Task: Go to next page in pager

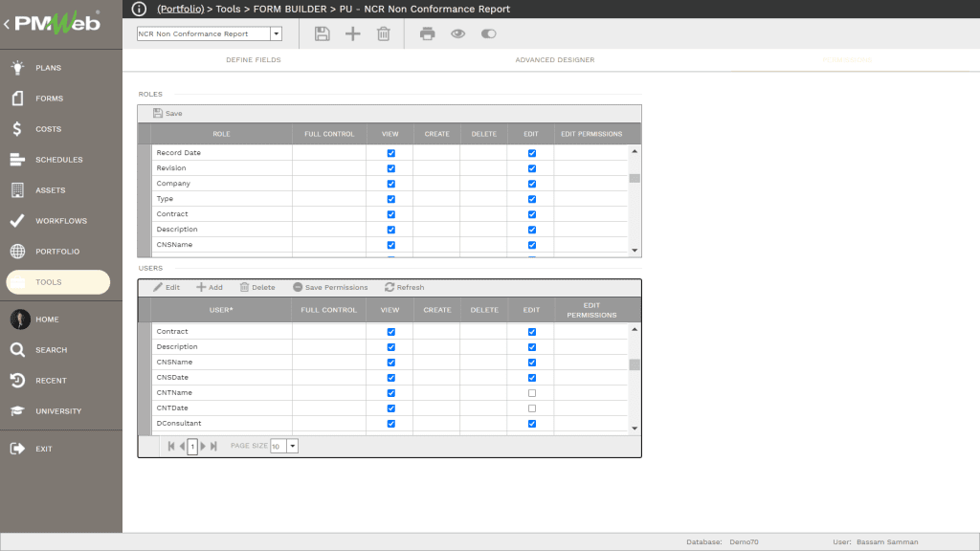Action: (203, 446)
